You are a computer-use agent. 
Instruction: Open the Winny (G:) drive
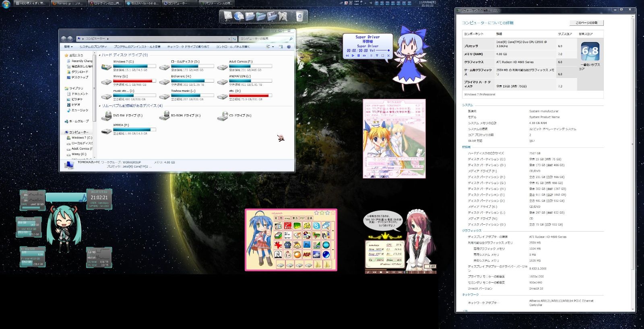pyautogui.click(x=128, y=81)
